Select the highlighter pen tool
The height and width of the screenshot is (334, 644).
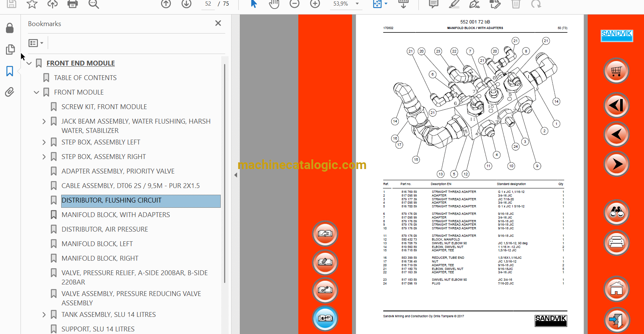click(x=454, y=4)
